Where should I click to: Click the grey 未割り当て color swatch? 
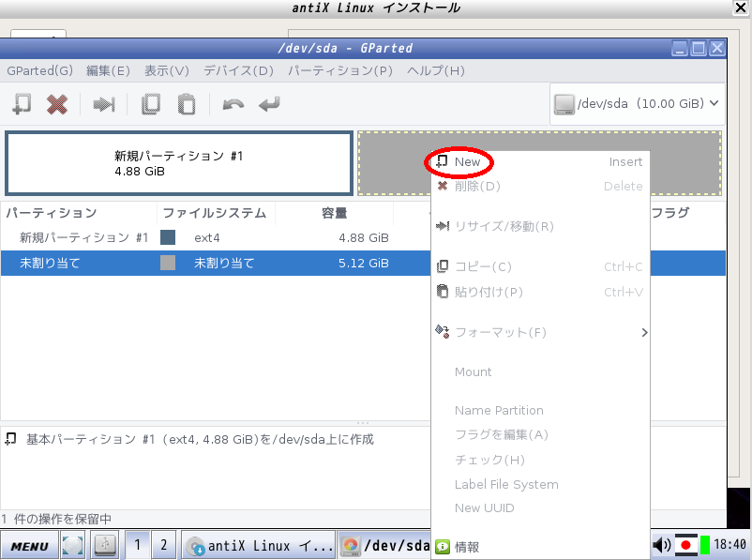pos(168,263)
